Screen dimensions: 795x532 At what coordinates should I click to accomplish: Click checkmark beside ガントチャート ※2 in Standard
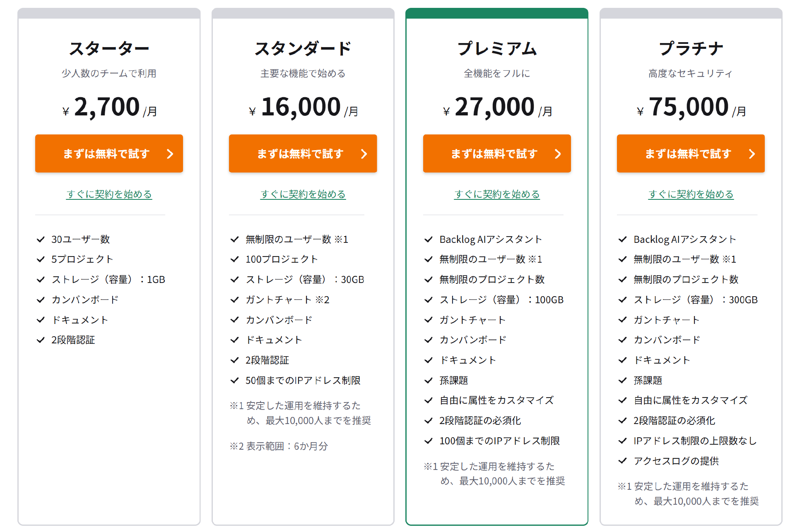tap(235, 300)
